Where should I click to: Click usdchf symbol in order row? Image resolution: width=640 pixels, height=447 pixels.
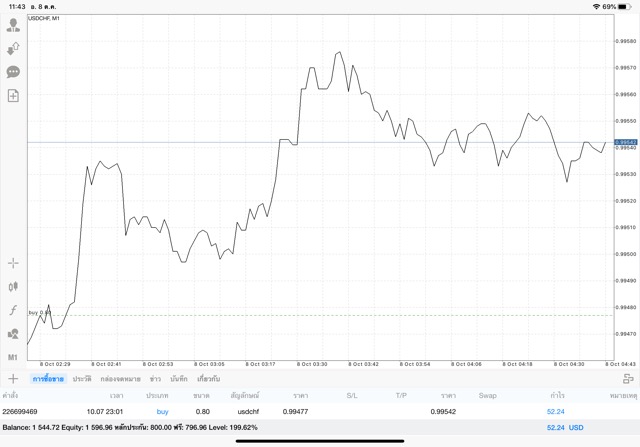(248, 411)
